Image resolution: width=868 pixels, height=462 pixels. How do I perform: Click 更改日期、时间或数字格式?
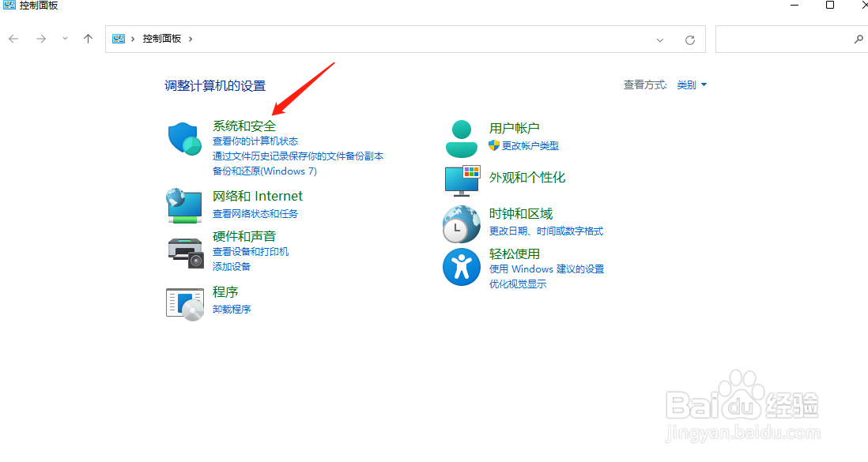[546, 231]
